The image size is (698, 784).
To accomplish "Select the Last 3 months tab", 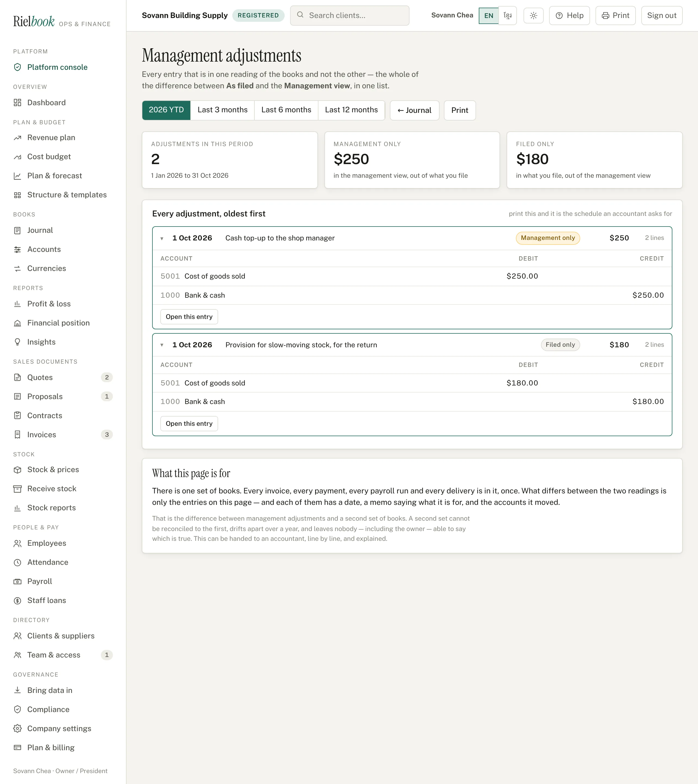I will pos(222,110).
